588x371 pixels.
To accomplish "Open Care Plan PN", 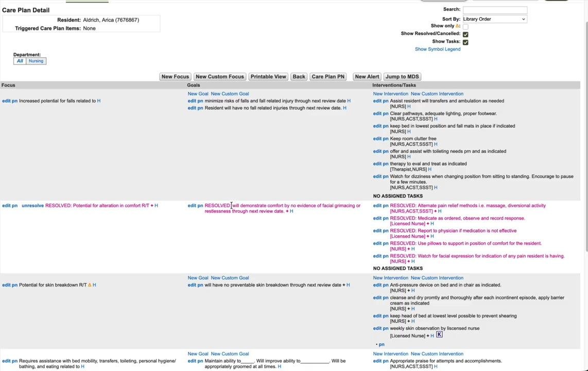I will pyautogui.click(x=328, y=77).
